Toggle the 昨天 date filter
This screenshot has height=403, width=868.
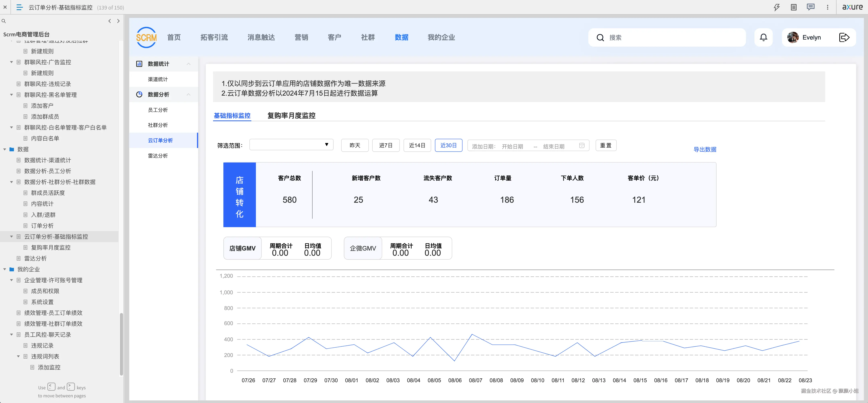[x=355, y=145]
